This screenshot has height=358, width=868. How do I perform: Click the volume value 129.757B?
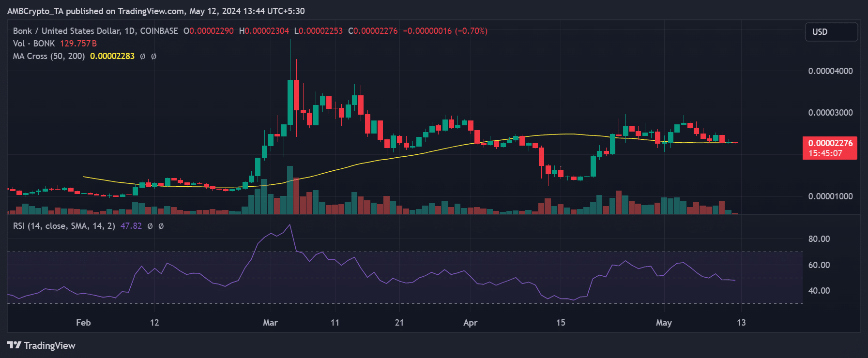[78, 44]
